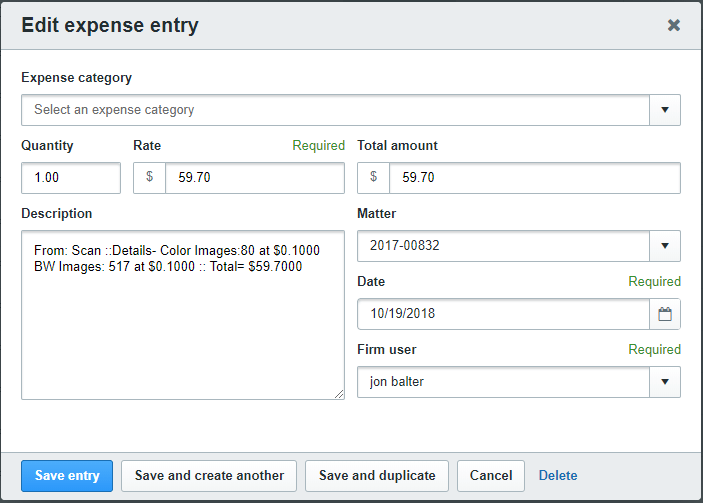This screenshot has height=503, width=703.
Task: Click the Select an expense category field
Action: click(x=335, y=110)
